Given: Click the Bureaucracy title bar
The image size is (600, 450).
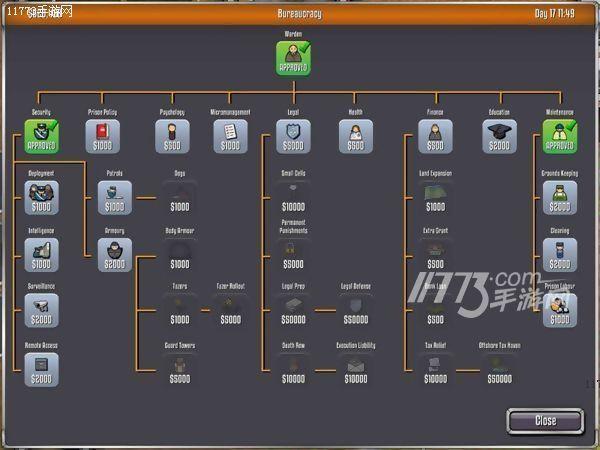Looking at the screenshot, I should pyautogui.click(x=299, y=14).
